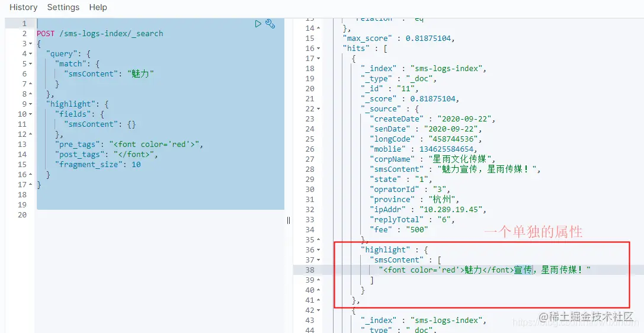Collapse request body fold arrow at line 3
Image resolution: width=644 pixels, height=333 pixels.
click(x=31, y=44)
